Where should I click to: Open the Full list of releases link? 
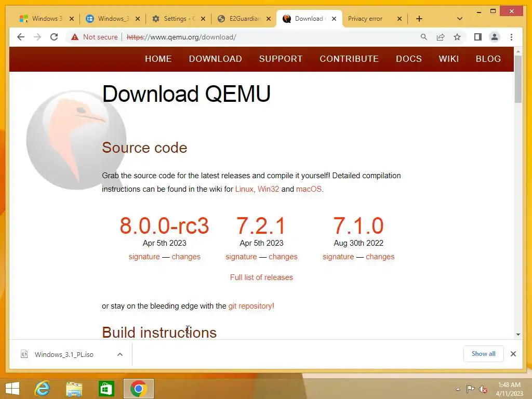coord(261,277)
